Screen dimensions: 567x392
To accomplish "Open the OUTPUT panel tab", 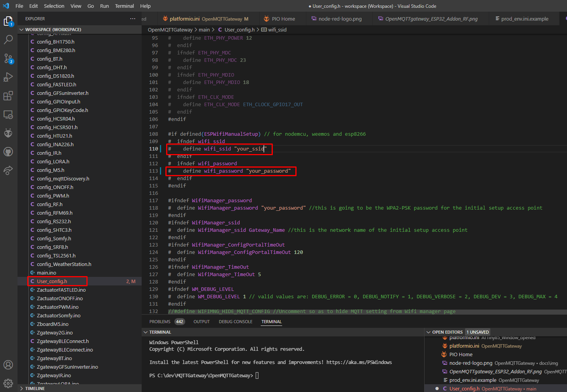I will [x=202, y=322].
